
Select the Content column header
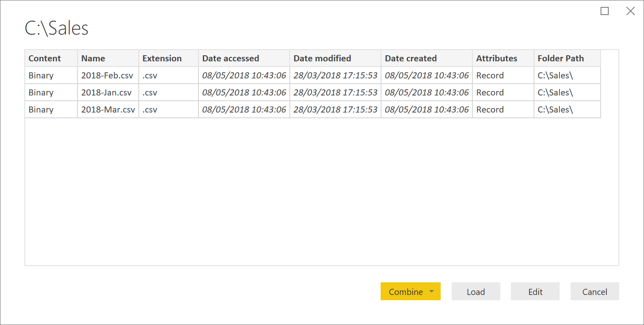coord(51,58)
